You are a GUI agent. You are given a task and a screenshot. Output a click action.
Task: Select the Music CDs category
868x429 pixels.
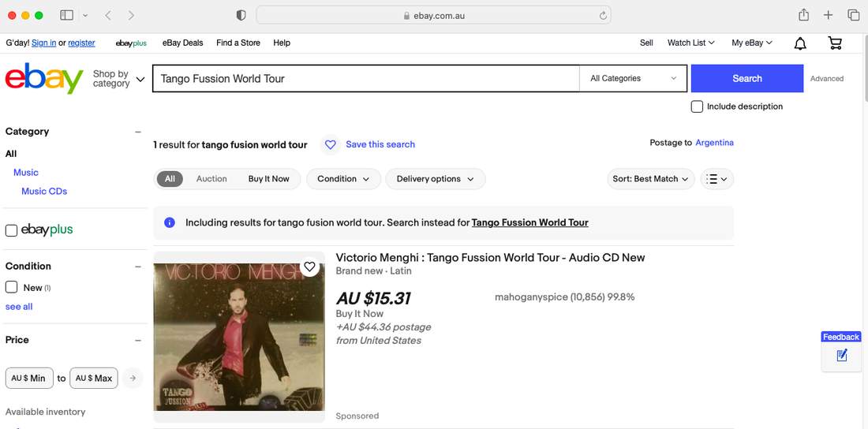pyautogui.click(x=44, y=192)
